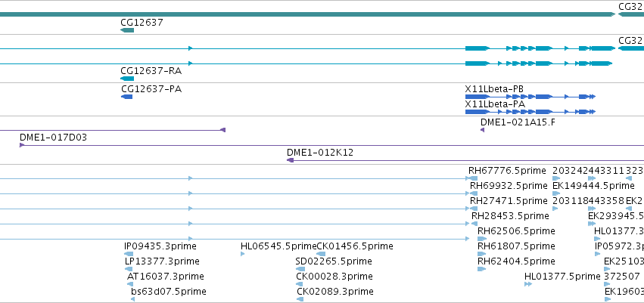Select the LP13377.3prime label

tap(162, 261)
